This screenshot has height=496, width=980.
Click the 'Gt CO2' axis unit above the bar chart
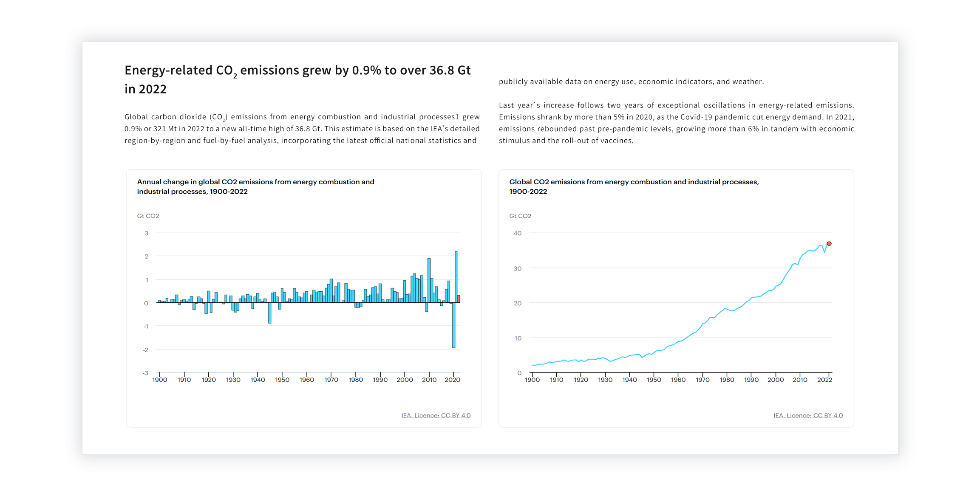148,216
